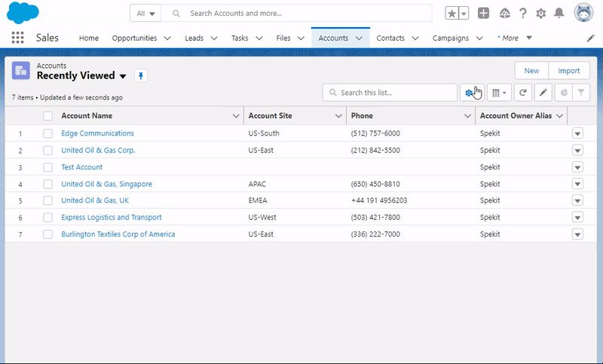Click the pencil to personalize nav bar
603x364 pixels.
pyautogui.click(x=590, y=38)
